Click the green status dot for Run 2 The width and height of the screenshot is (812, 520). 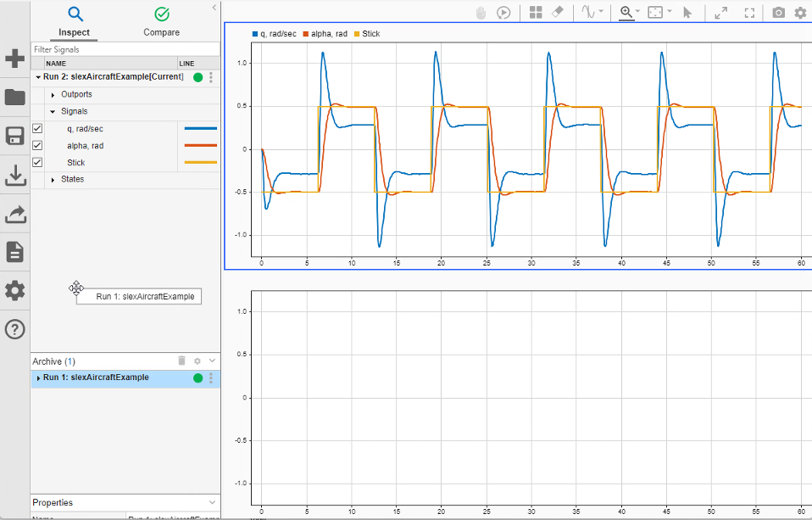click(x=197, y=77)
